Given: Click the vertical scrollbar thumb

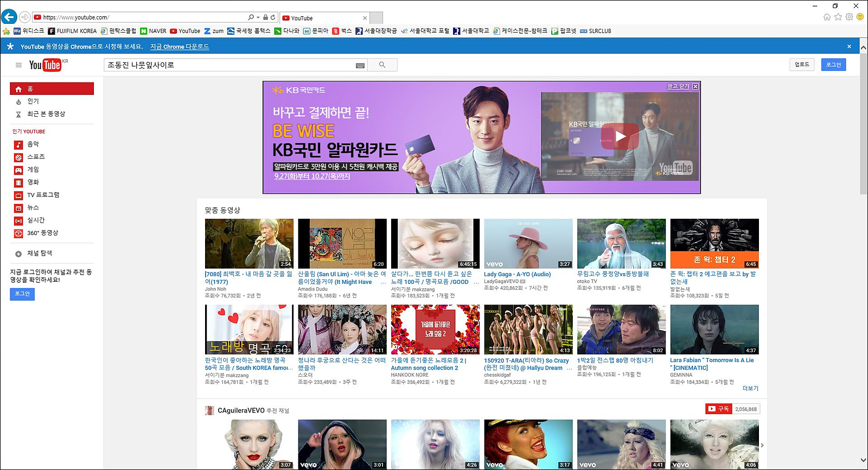Looking at the screenshot, I should tap(863, 123).
